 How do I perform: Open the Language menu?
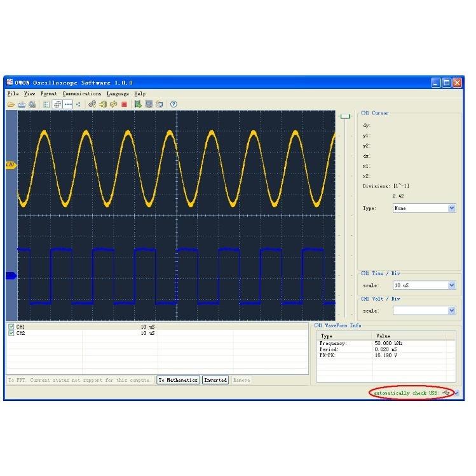[118, 93]
